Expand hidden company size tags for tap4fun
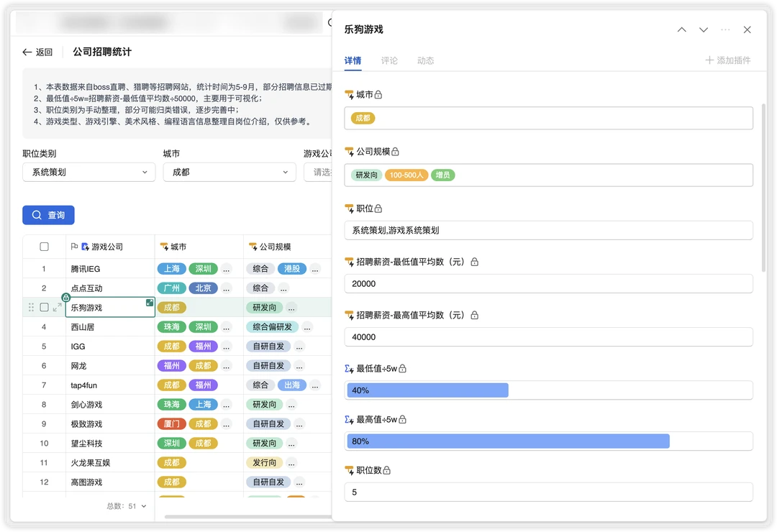 click(314, 385)
